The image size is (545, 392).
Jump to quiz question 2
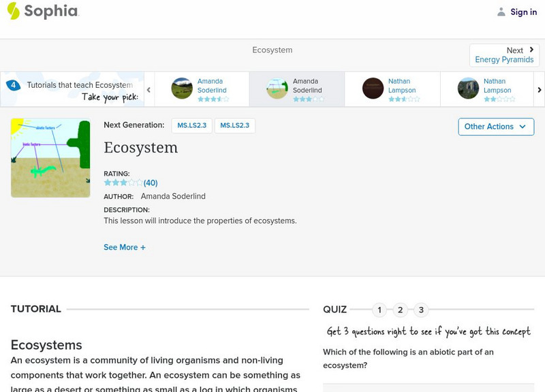[x=401, y=310]
